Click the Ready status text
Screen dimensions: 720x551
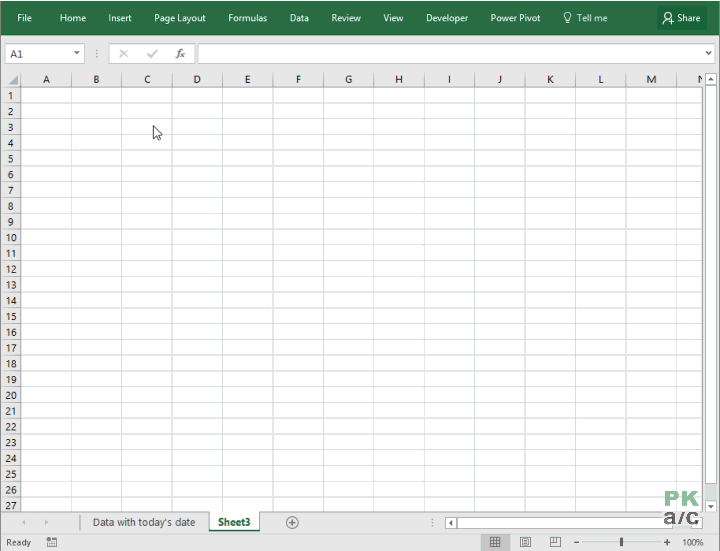18,542
